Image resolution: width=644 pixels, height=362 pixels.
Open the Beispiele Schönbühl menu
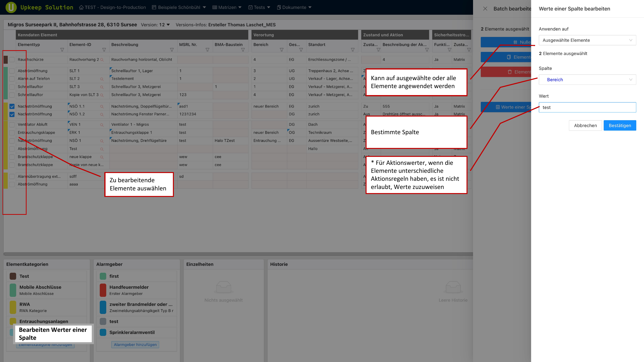tap(179, 7)
